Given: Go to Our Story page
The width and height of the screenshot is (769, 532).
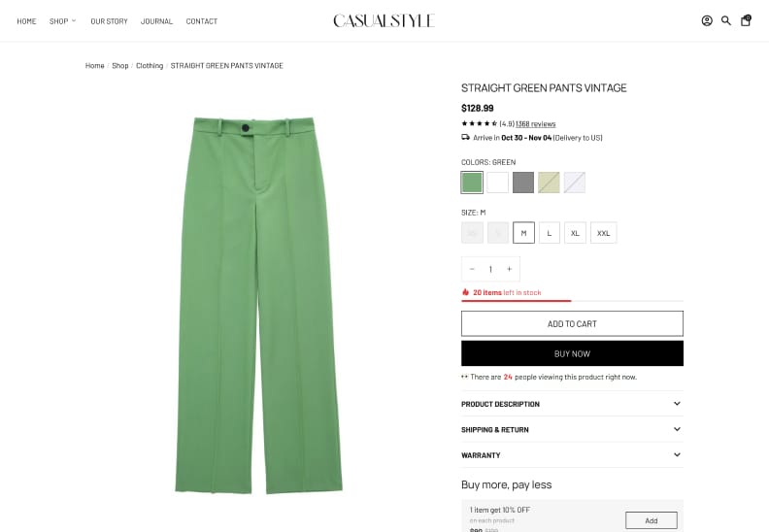Looking at the screenshot, I should click(109, 21).
